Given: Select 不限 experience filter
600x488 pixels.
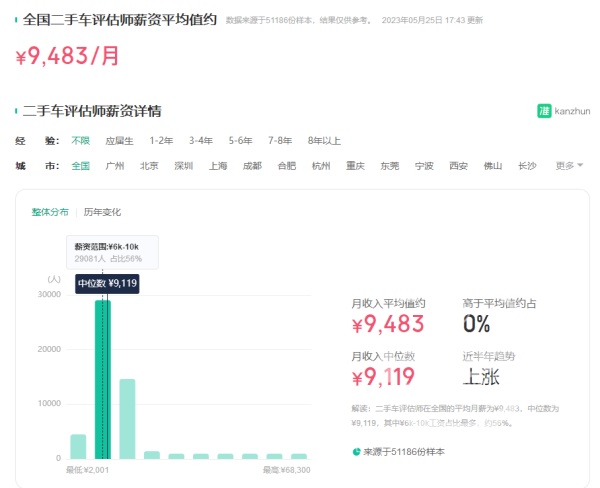Looking at the screenshot, I should [81, 141].
